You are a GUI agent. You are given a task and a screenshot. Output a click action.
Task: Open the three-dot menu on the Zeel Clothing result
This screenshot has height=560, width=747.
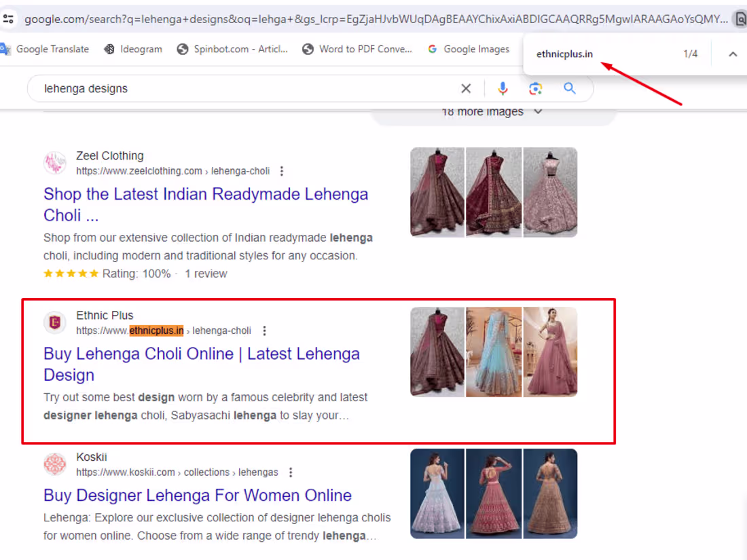(281, 171)
